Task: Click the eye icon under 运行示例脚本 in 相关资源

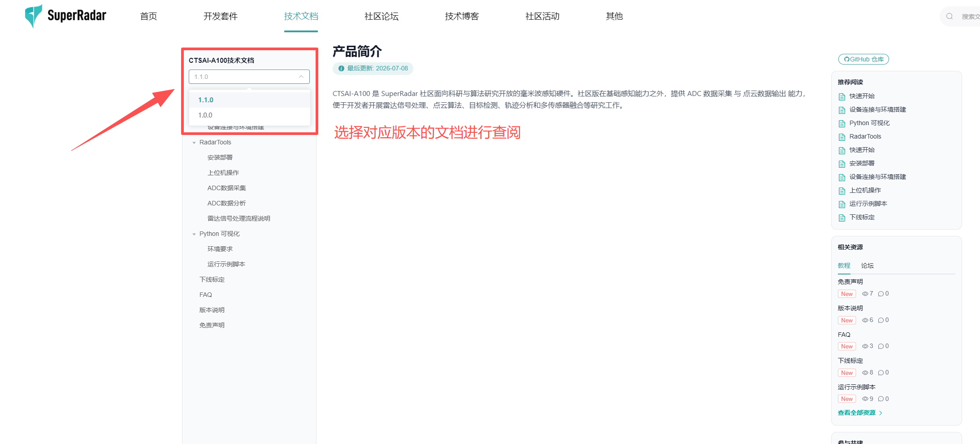Action: coord(865,399)
